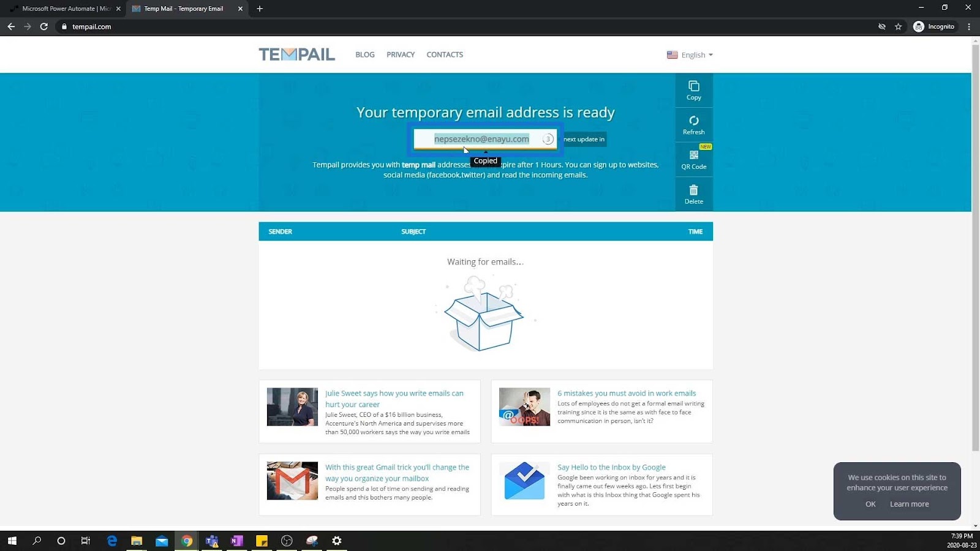The image size is (980, 551).
Task: Open OneNote from the taskbar
Action: (x=236, y=541)
